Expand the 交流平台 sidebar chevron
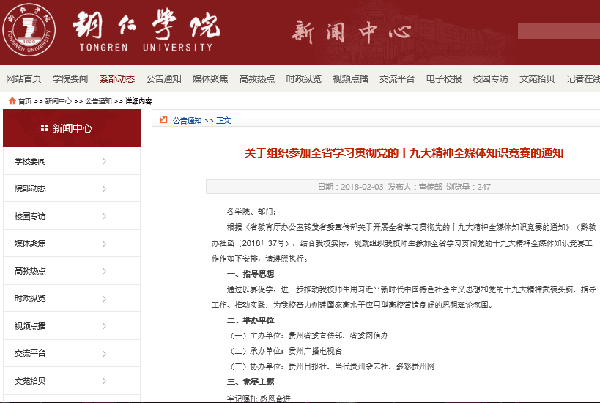The width and height of the screenshot is (600, 403). pyautogui.click(x=104, y=351)
